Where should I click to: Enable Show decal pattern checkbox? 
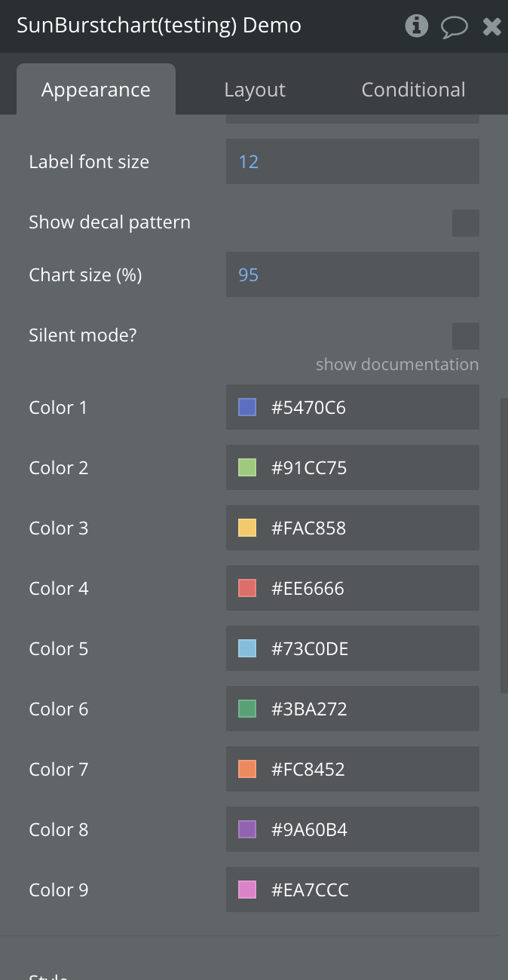point(465,223)
